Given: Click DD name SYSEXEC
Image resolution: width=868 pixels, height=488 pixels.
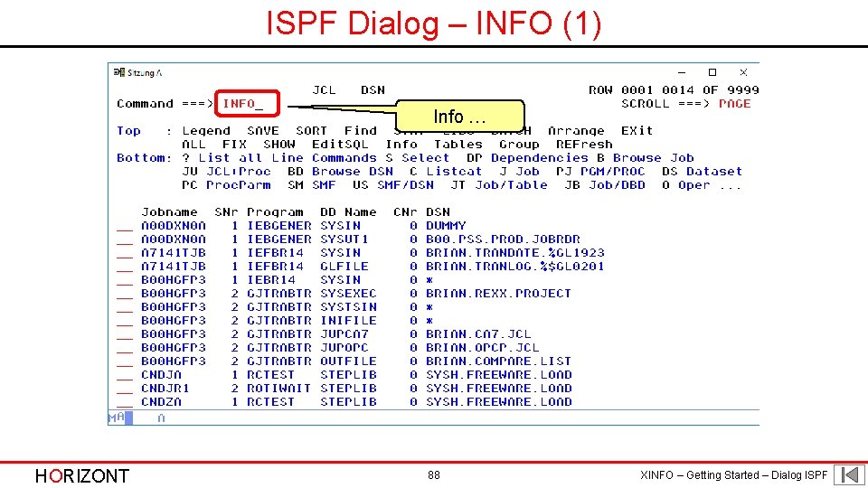Looking at the screenshot, I should (348, 293).
